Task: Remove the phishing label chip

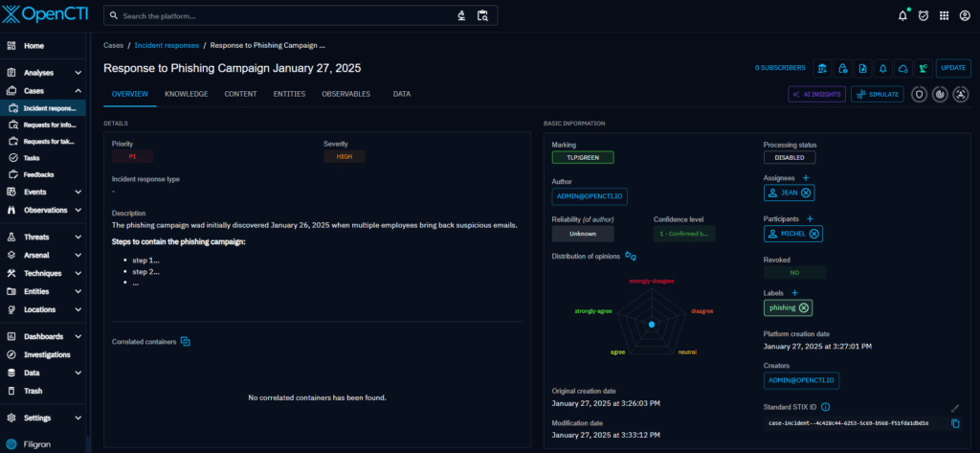Action: pyautogui.click(x=804, y=307)
